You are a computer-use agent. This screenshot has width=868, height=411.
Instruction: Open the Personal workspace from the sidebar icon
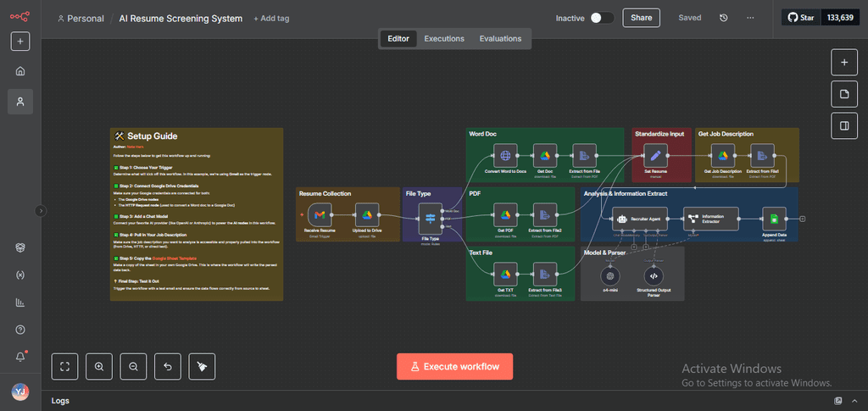coord(20,102)
